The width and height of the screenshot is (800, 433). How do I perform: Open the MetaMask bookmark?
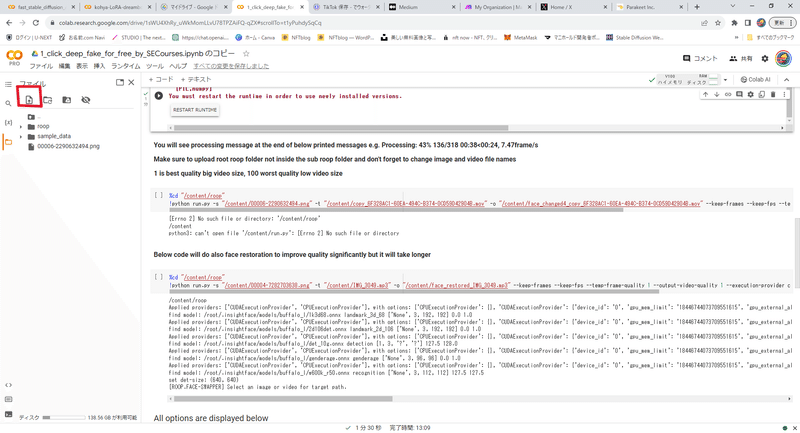520,38
